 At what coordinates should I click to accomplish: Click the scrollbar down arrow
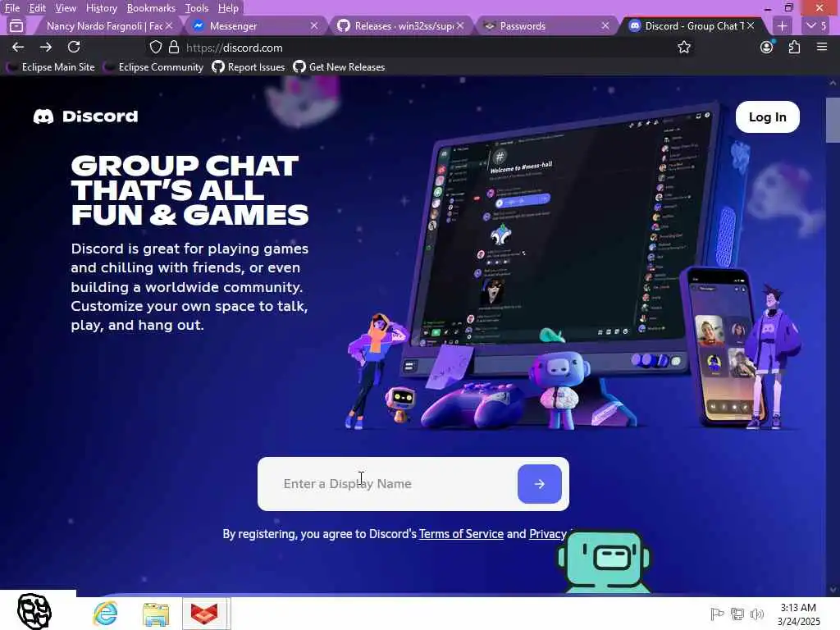[x=833, y=590]
